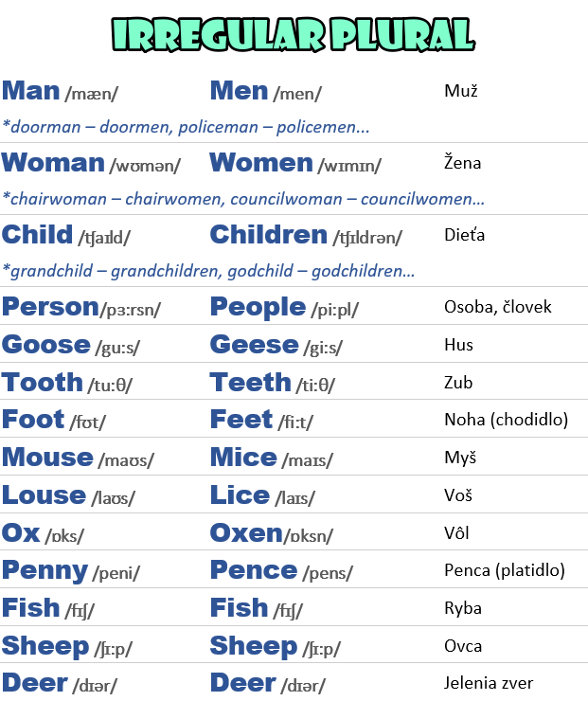The width and height of the screenshot is (588, 701).
Task: Click the word Woman
Action: [53, 162]
